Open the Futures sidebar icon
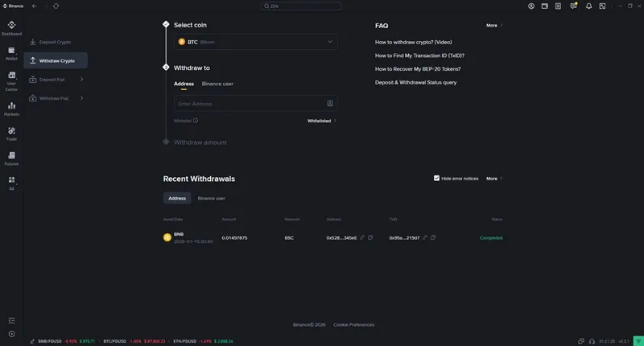The width and height of the screenshot is (644, 346). pos(11,158)
